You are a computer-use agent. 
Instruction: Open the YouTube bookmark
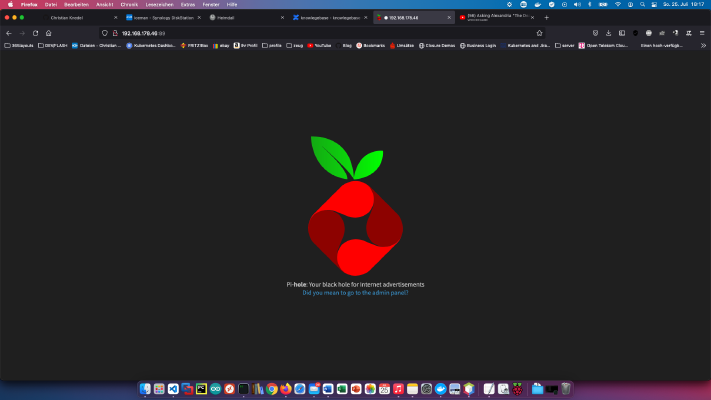point(319,45)
